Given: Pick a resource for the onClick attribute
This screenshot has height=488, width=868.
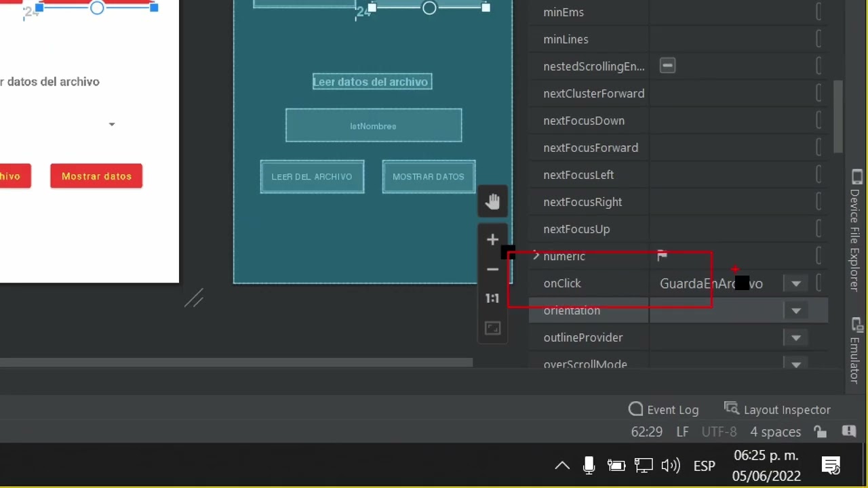Looking at the screenshot, I should click(818, 283).
